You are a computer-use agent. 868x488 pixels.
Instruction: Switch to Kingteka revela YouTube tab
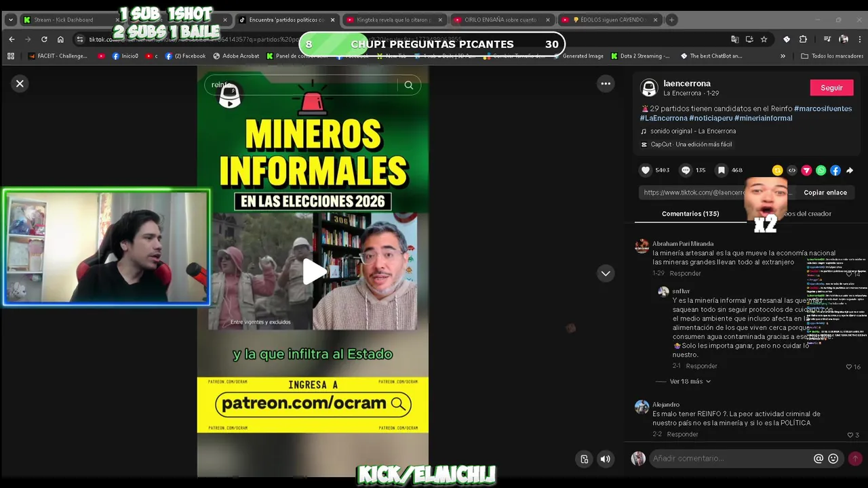click(x=393, y=20)
